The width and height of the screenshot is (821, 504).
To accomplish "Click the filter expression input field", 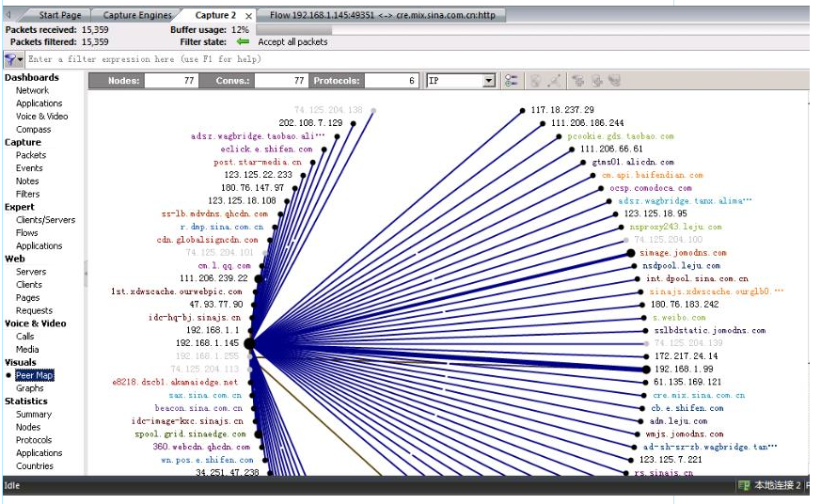I will click(x=417, y=59).
